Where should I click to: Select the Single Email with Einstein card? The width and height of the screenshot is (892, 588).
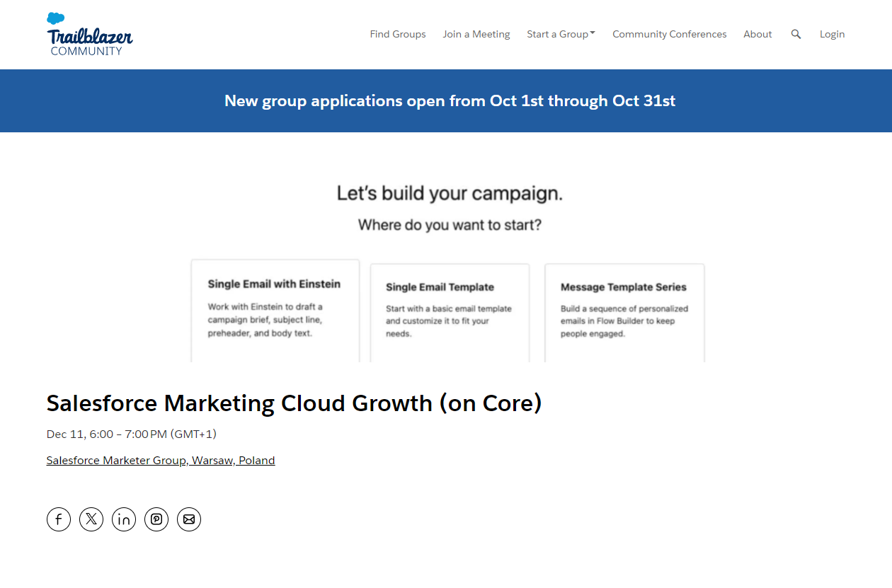[275, 310]
